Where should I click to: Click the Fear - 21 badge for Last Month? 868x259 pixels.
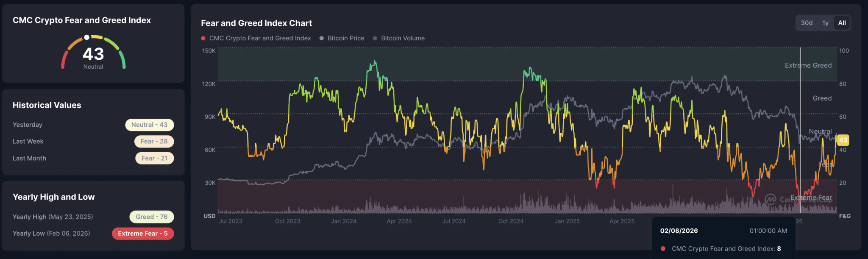[155, 158]
